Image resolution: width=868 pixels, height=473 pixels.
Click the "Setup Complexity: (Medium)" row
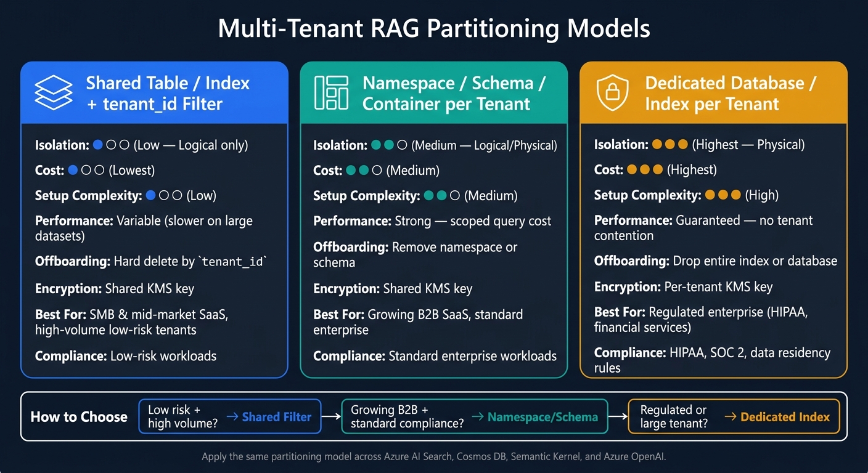[416, 195]
